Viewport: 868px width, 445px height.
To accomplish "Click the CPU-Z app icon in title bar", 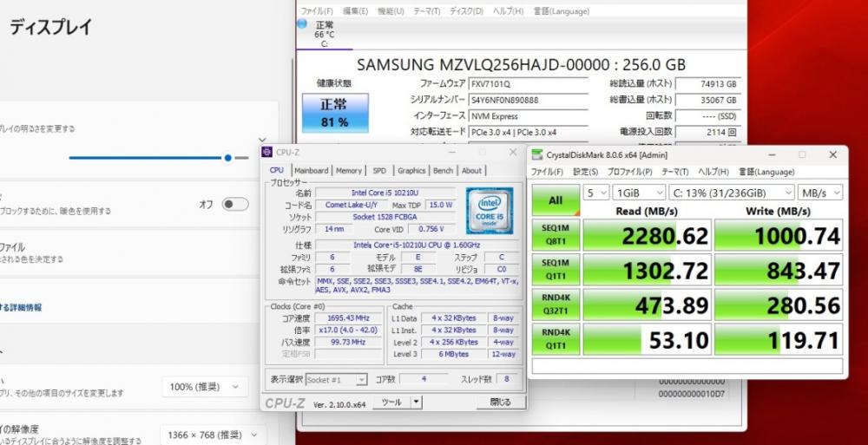I will (267, 152).
